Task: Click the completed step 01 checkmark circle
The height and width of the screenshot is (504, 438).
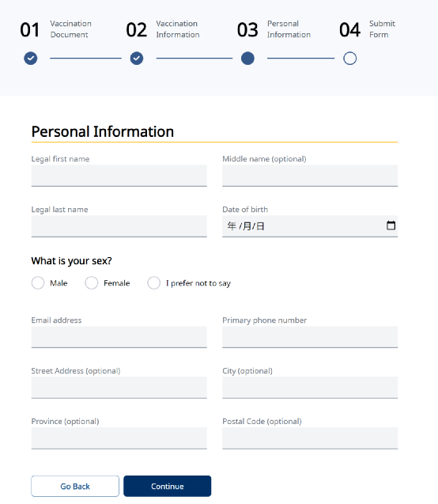Action: (31, 59)
